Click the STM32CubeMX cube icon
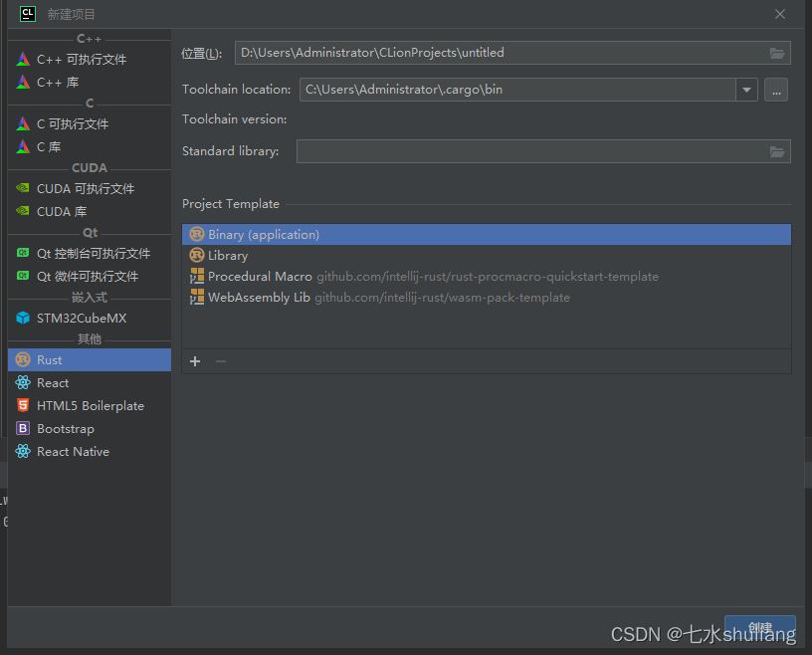This screenshot has height=655, width=812. [x=23, y=318]
